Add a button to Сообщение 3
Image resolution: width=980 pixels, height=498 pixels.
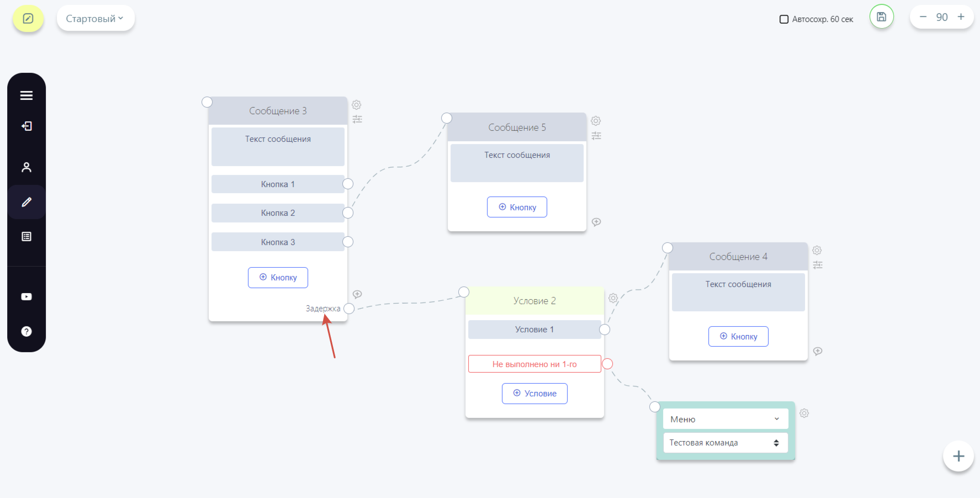(x=278, y=277)
